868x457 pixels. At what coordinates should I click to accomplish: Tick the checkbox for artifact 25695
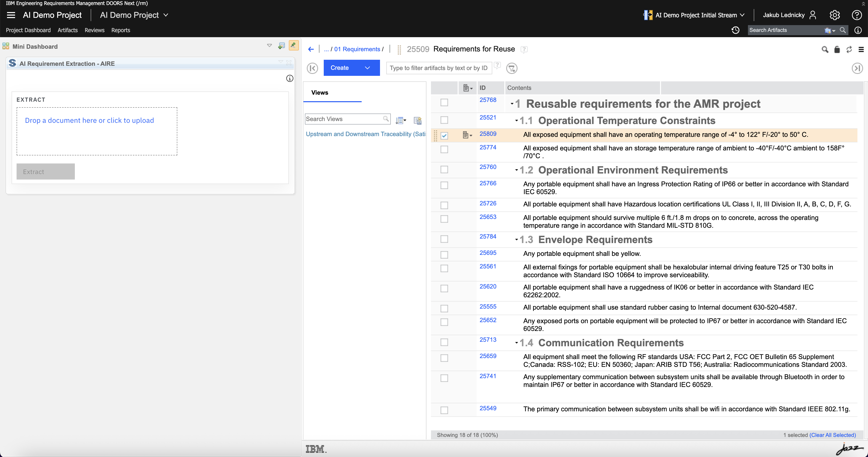(x=444, y=255)
